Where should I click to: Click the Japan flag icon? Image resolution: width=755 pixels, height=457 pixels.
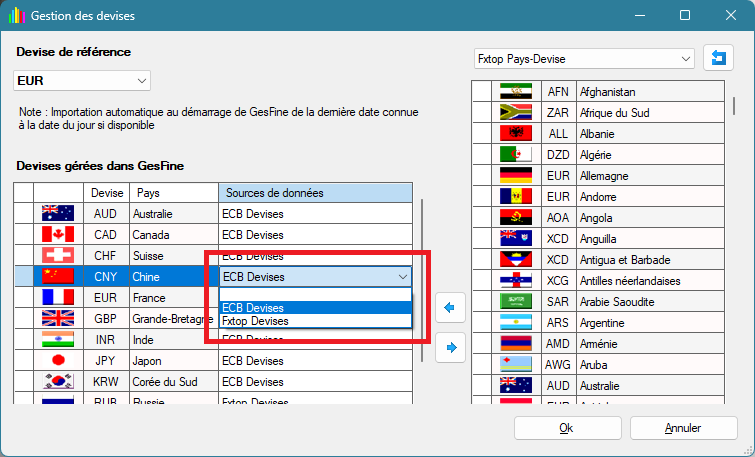pos(58,361)
